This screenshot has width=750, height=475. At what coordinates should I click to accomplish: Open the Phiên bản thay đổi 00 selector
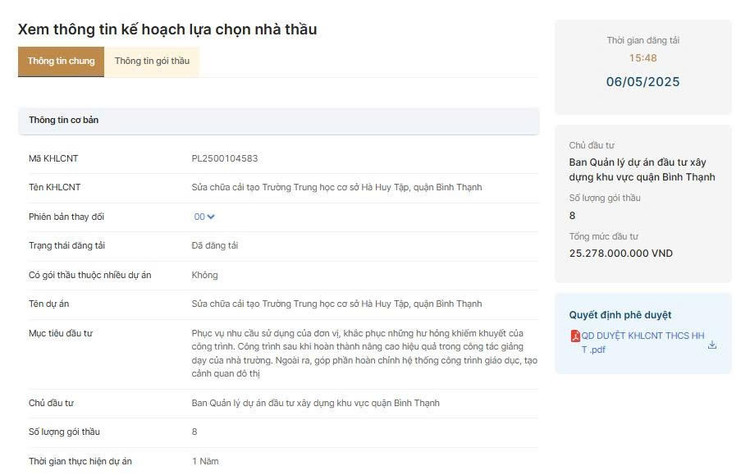(204, 217)
